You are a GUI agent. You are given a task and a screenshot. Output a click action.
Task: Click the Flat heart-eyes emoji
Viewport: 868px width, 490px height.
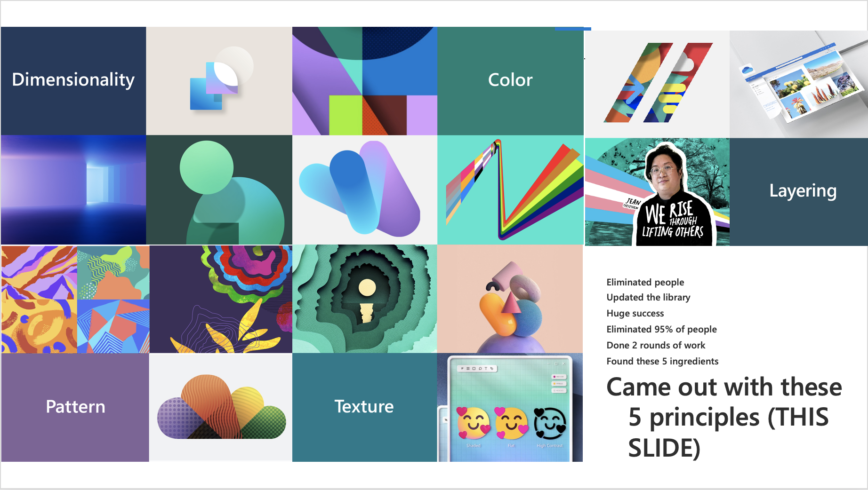click(511, 423)
